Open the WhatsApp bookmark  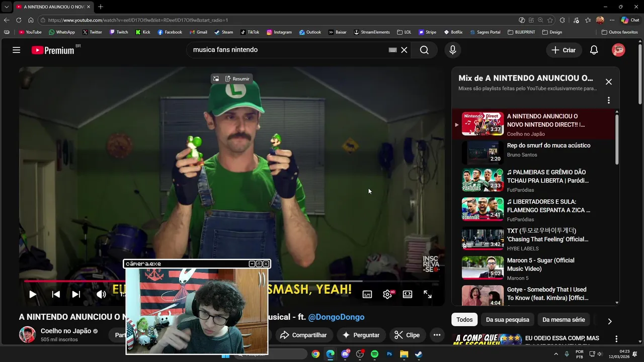click(61, 32)
